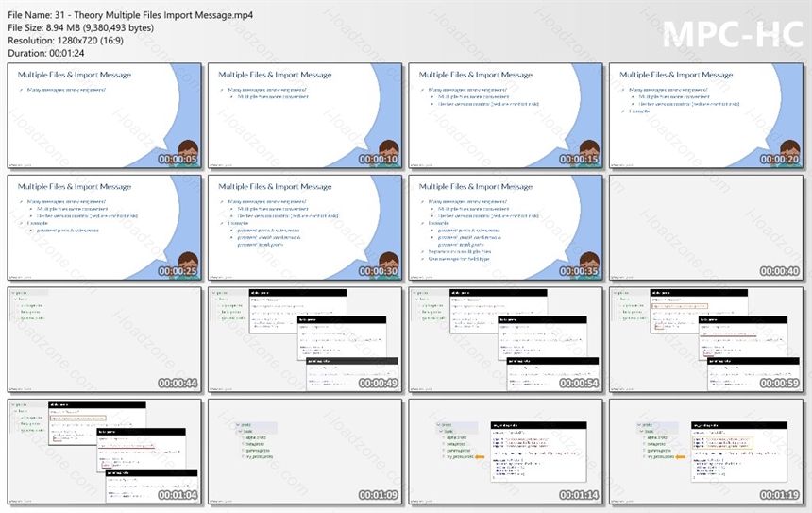Collapse the basic folder chevron in 00:01:09 thumbnail
The width and height of the screenshot is (812, 513).
[x=240, y=431]
